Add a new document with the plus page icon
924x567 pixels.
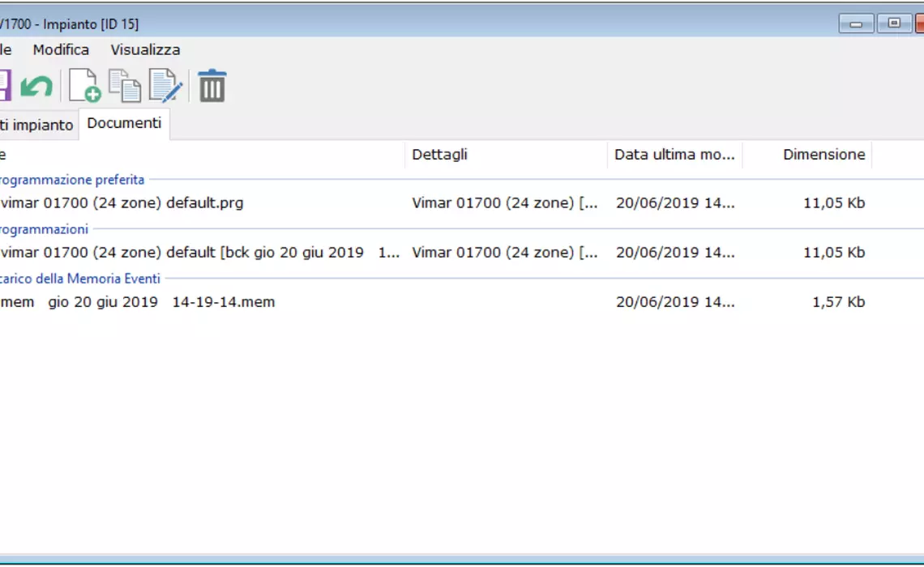tap(84, 86)
